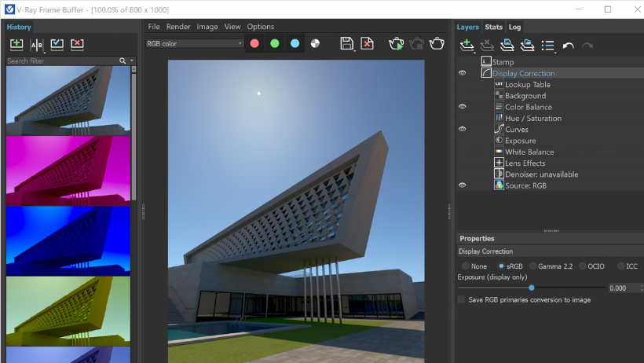The image size is (644, 363).
Task: Toggle the green channel button
Action: (x=275, y=43)
